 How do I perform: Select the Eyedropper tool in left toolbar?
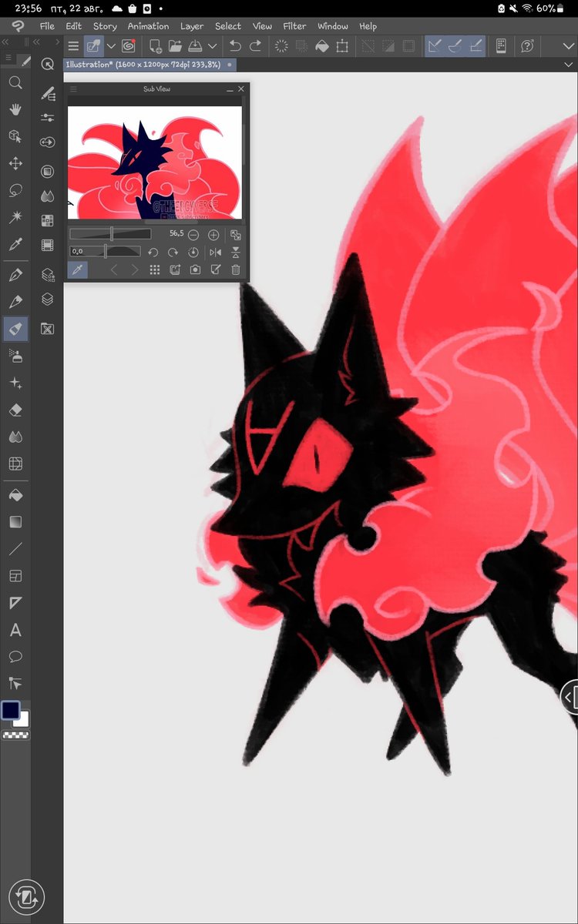coord(15,245)
